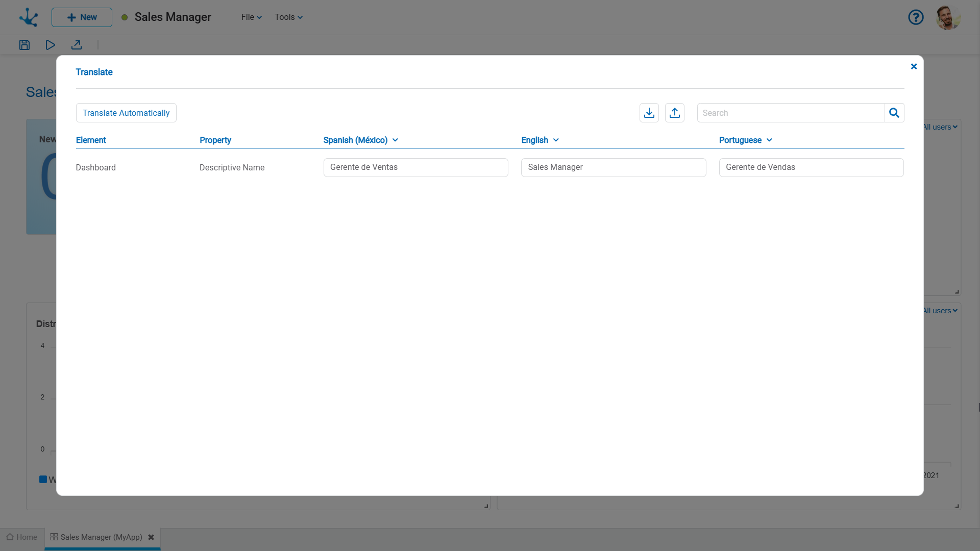
Task: Expand the Spanish (México) column dropdown
Action: click(395, 140)
